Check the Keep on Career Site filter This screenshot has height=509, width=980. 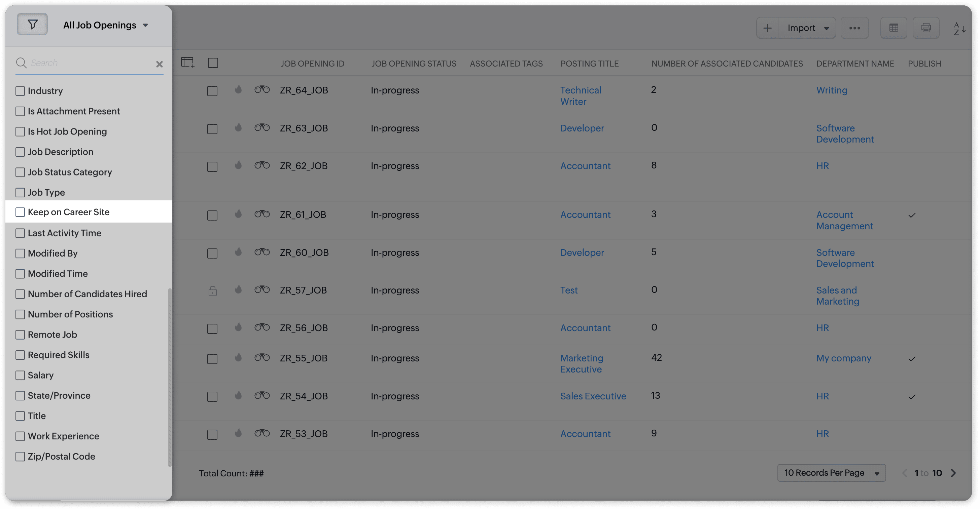point(20,212)
